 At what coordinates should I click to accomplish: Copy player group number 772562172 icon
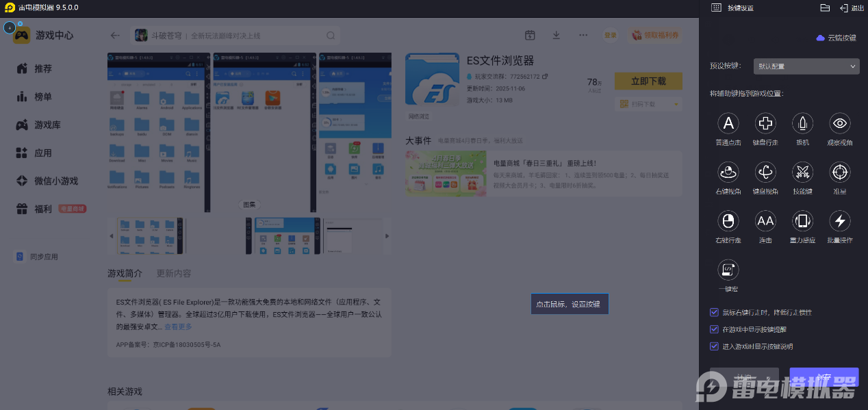(545, 77)
